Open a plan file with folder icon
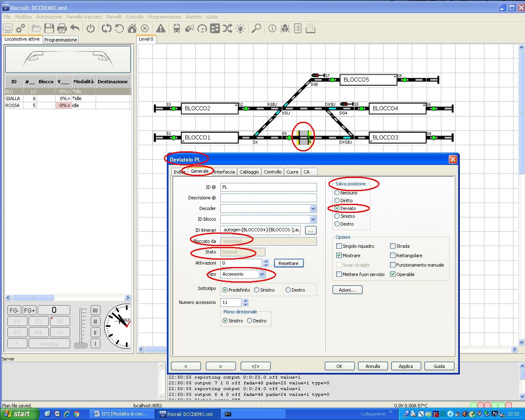This screenshot has width=525, height=420. [x=37, y=28]
